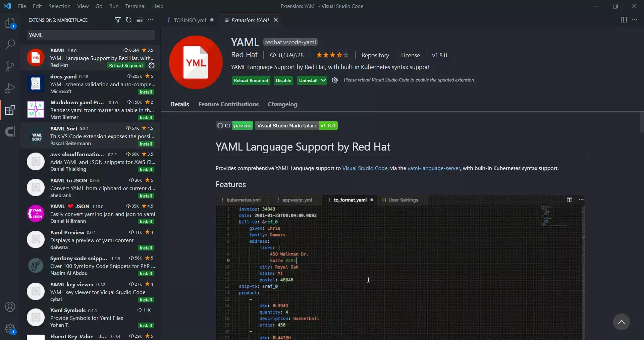Open the Selection menu

point(59,6)
